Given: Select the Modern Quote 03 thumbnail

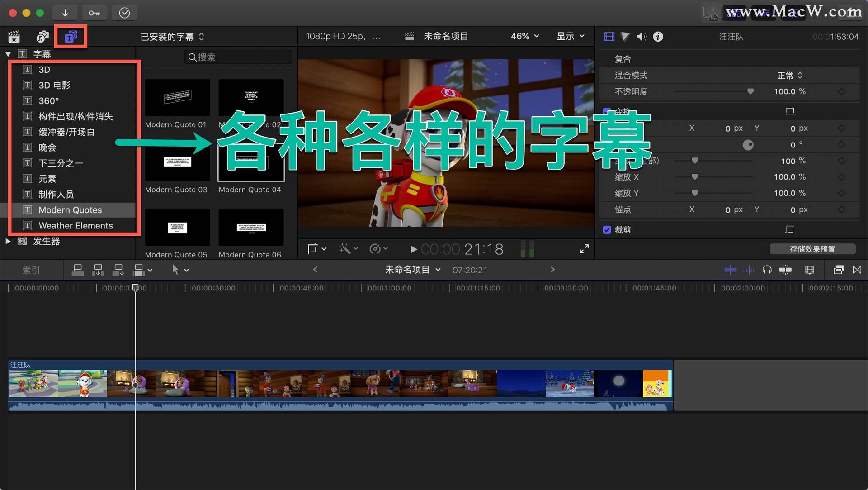Looking at the screenshot, I should click(x=177, y=162).
